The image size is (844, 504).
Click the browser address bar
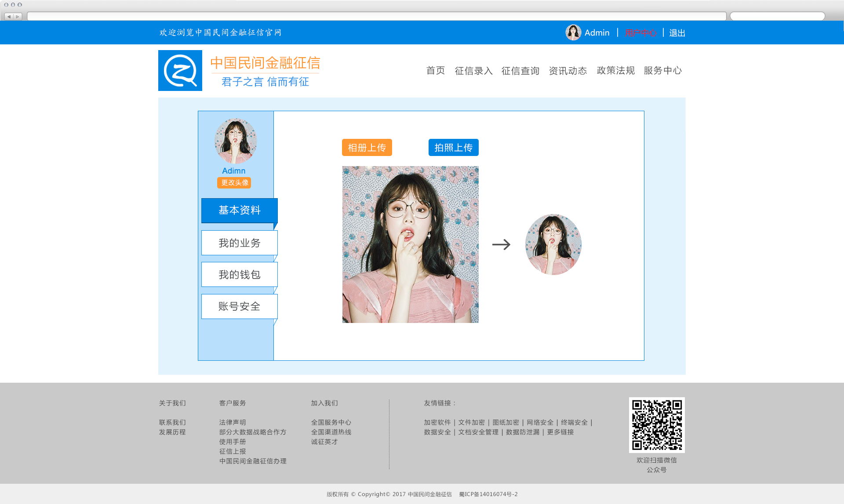(377, 16)
